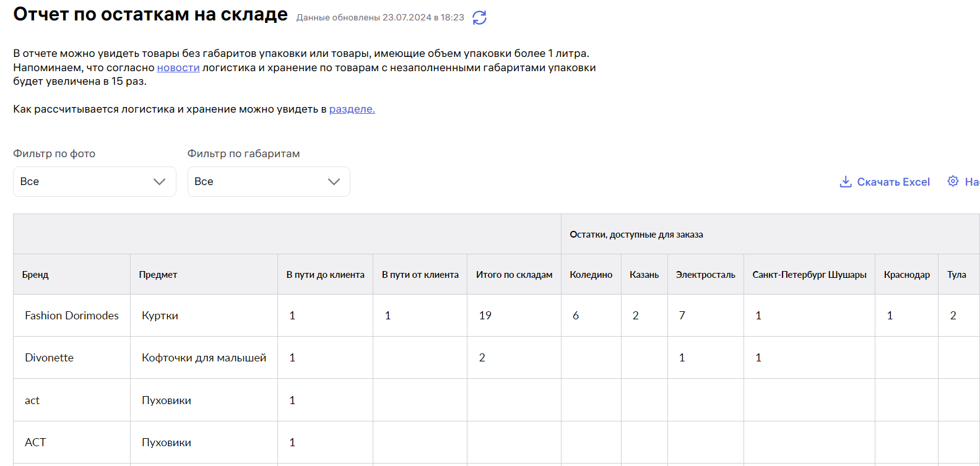This screenshot has width=980, height=466.
Task: Click the refresh data icon near the title
Action: click(479, 18)
